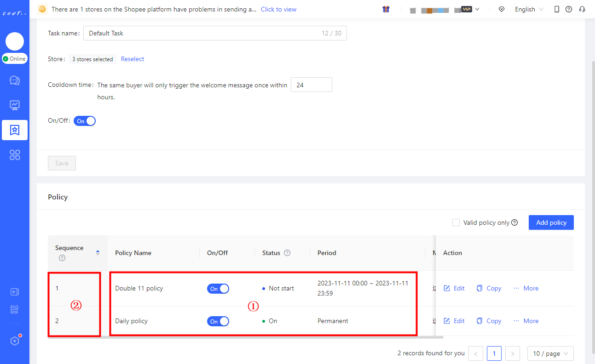
Task: Open the video tutorial icon in sidebar
Action: pyautogui.click(x=15, y=291)
